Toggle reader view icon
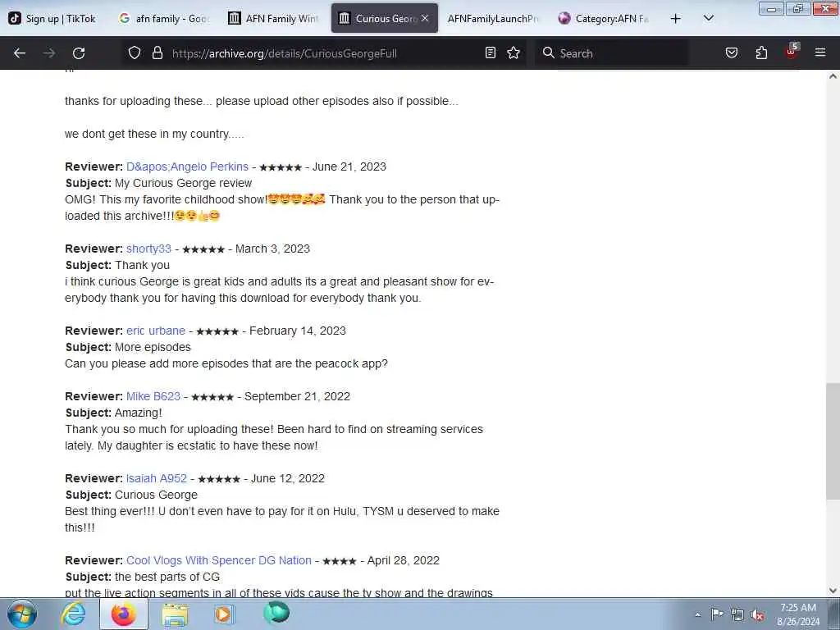The height and width of the screenshot is (630, 840). (x=491, y=53)
